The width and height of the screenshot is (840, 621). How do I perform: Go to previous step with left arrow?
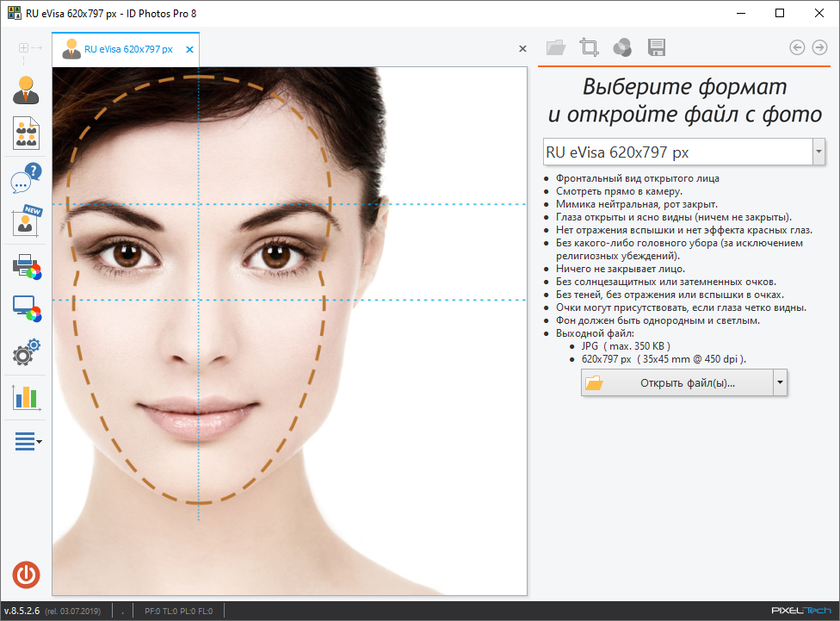797,47
